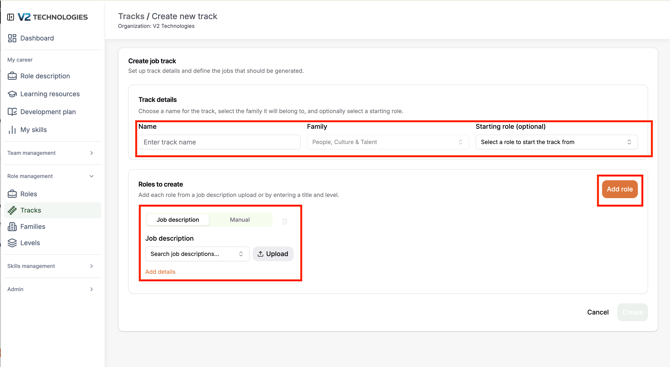The height and width of the screenshot is (367, 670).
Task: Click the 'My career' section heading
Action: (x=20, y=60)
